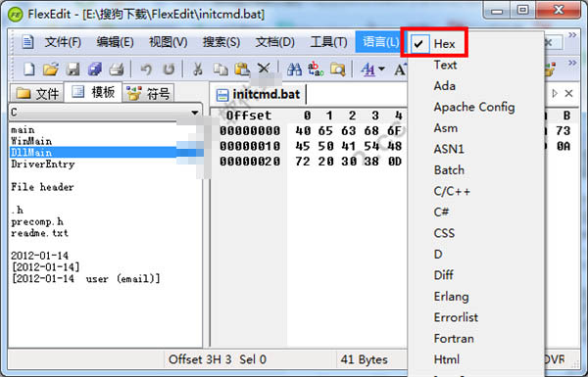Select the readme.txt template entry
The image size is (588, 377).
39,233
